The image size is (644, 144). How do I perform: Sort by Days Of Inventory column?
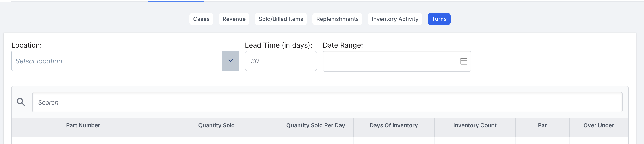pos(394,125)
